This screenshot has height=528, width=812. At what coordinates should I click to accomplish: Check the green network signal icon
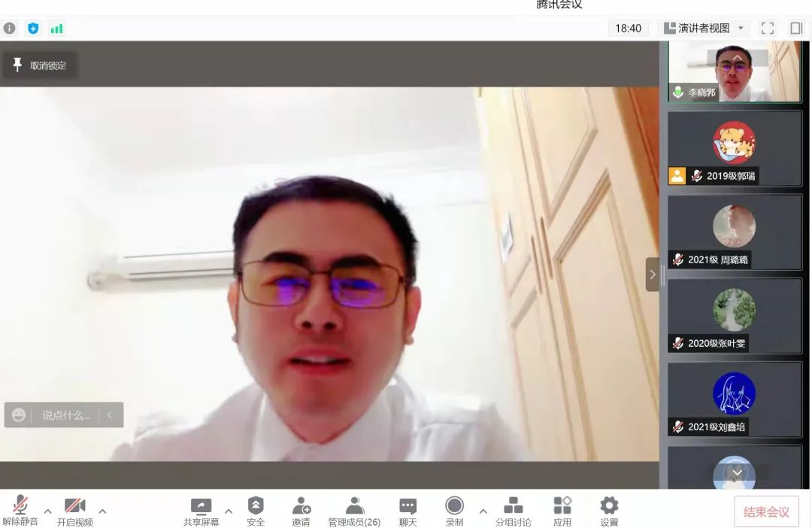click(56, 29)
